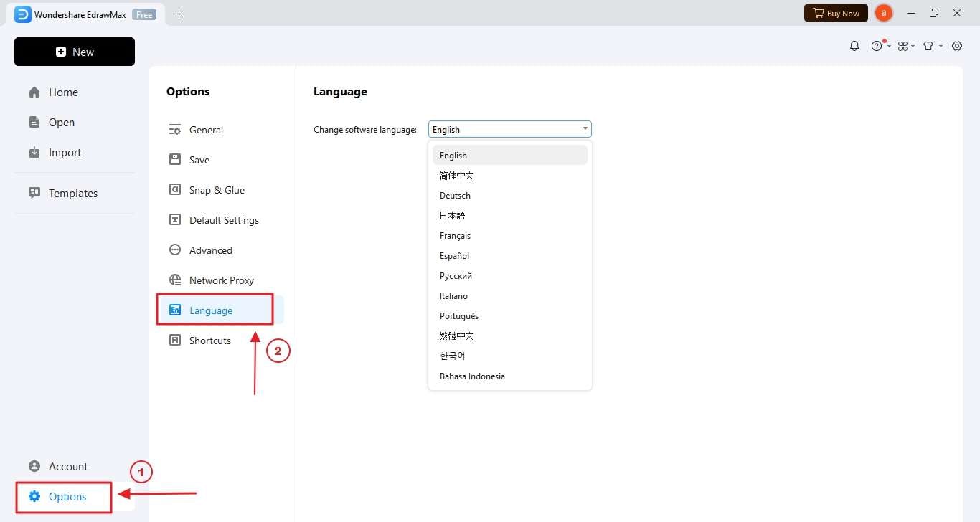
Task: Click the Account person icon
Action: (x=34, y=467)
